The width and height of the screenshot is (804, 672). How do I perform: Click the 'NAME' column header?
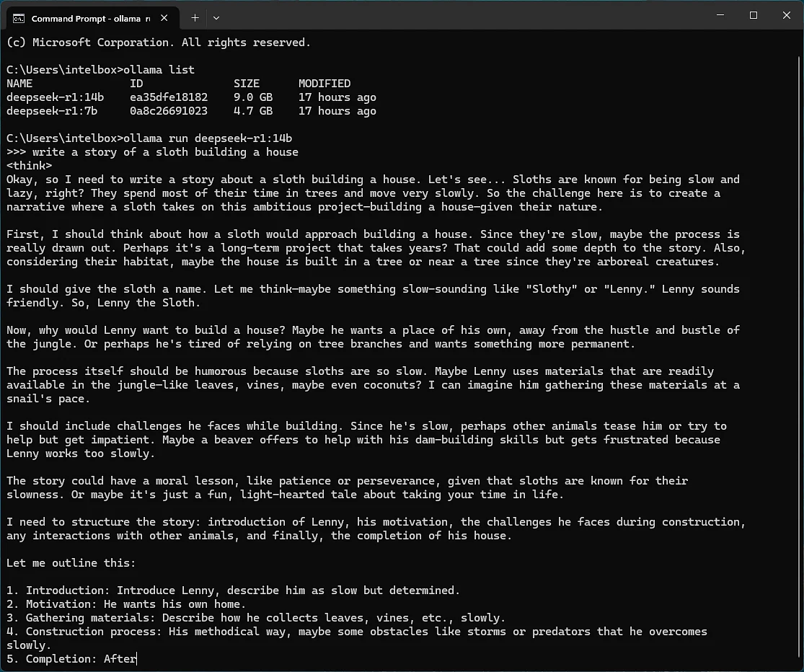(19, 84)
